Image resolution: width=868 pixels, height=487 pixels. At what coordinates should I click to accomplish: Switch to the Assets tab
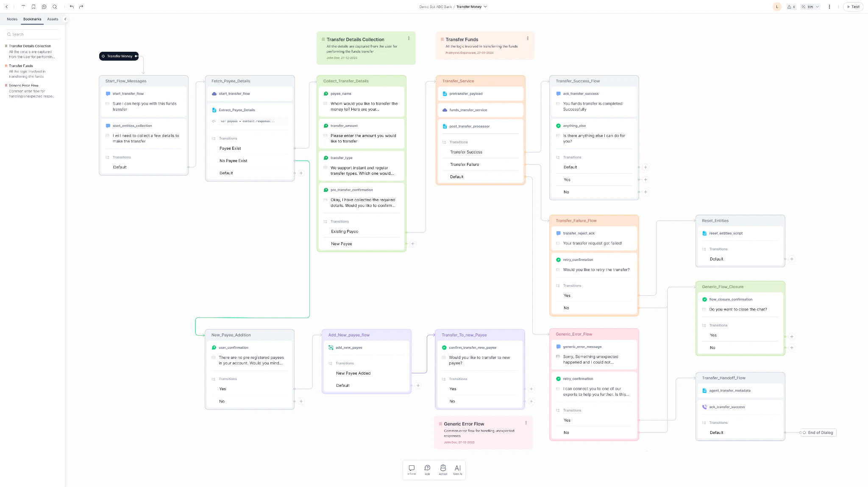point(53,19)
